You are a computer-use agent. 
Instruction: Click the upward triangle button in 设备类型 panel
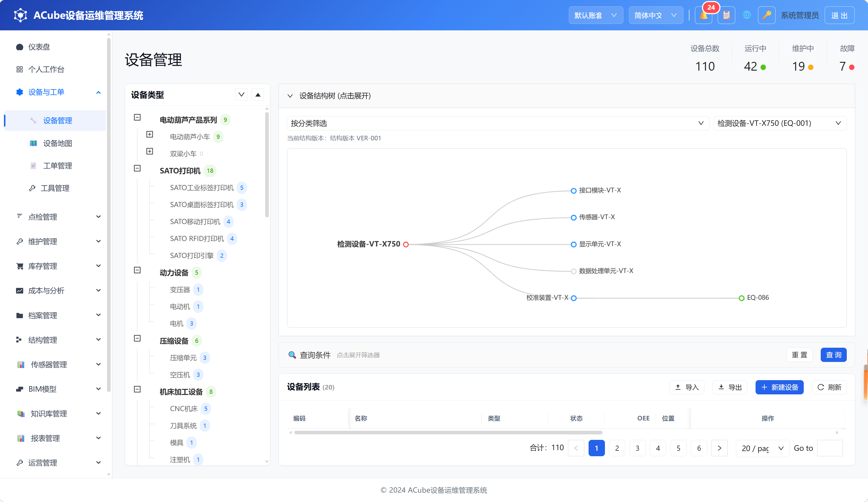[x=258, y=95]
